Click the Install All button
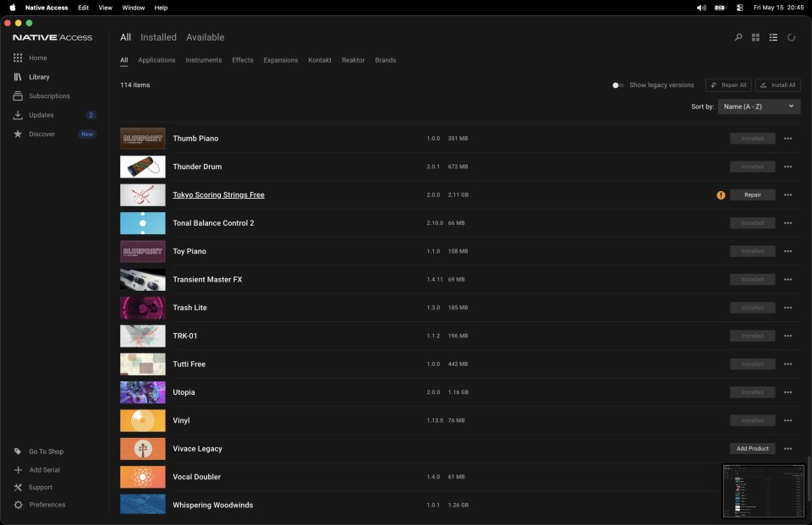This screenshot has width=812, height=525. 778,85
